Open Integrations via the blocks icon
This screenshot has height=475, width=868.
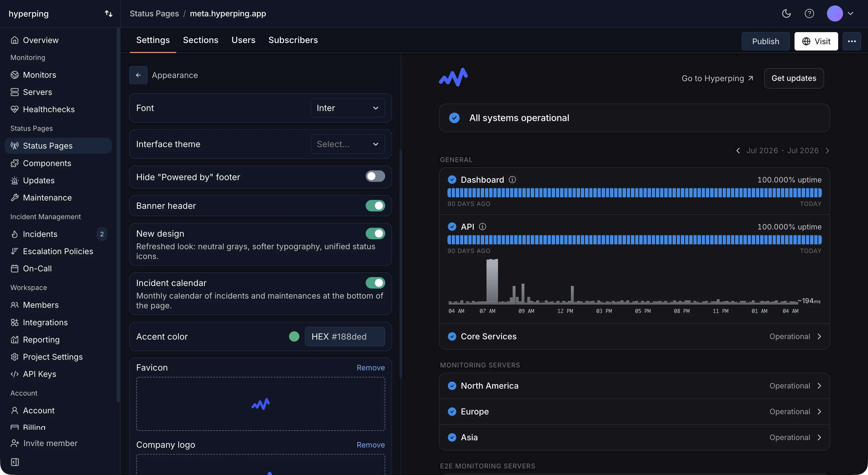tap(14, 322)
